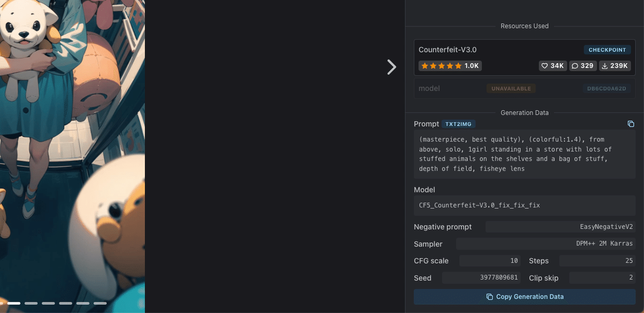Copy prompt using the copy icon
644x313 pixels.
point(631,124)
